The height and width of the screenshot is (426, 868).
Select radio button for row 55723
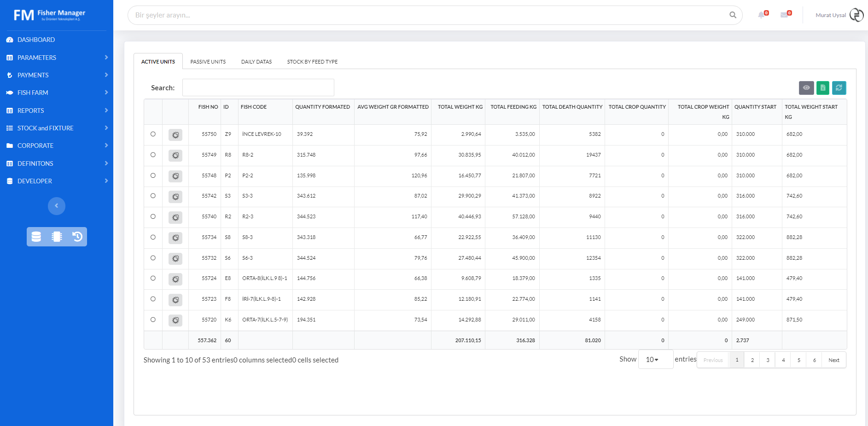153,299
